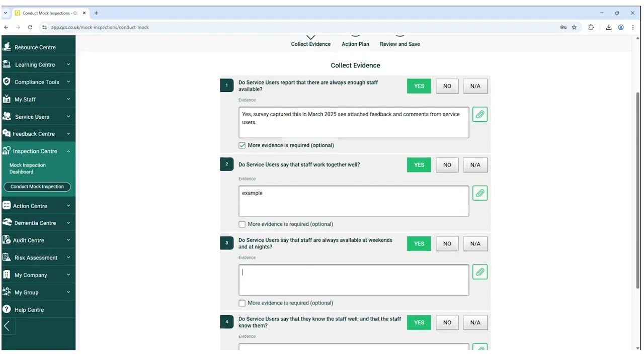Click the page vertical scrollbar
The height and width of the screenshot is (362, 644).
[x=638, y=190]
